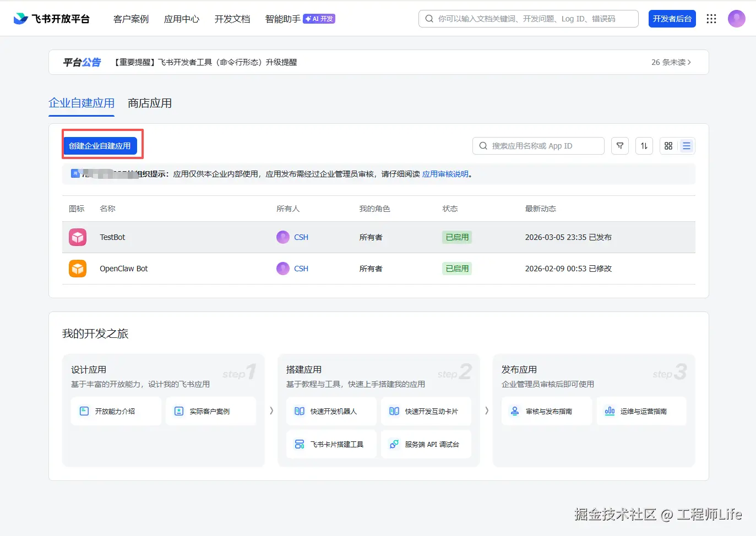756x536 pixels.
Task: Focus the header documentation search field
Action: click(529, 19)
